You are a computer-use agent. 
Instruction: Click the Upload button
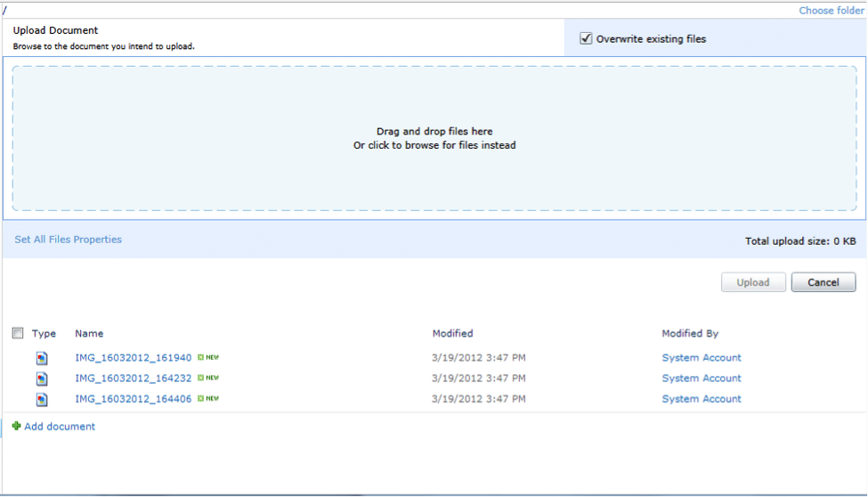(x=753, y=282)
